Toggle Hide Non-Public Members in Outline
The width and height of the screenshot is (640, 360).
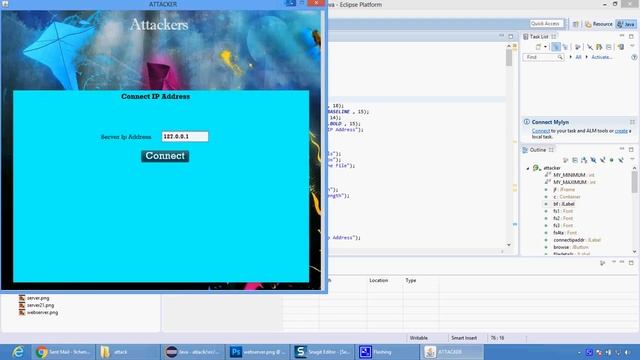[611, 160]
